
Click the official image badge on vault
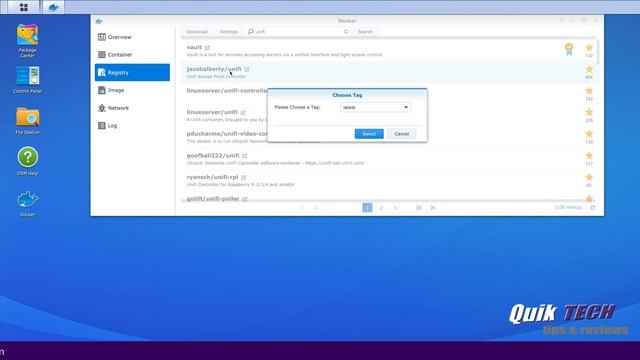569,49
